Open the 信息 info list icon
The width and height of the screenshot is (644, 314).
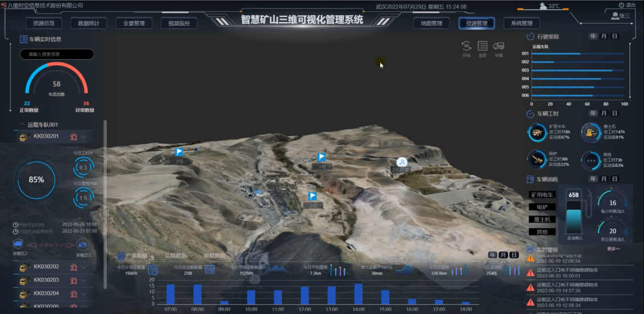click(483, 47)
